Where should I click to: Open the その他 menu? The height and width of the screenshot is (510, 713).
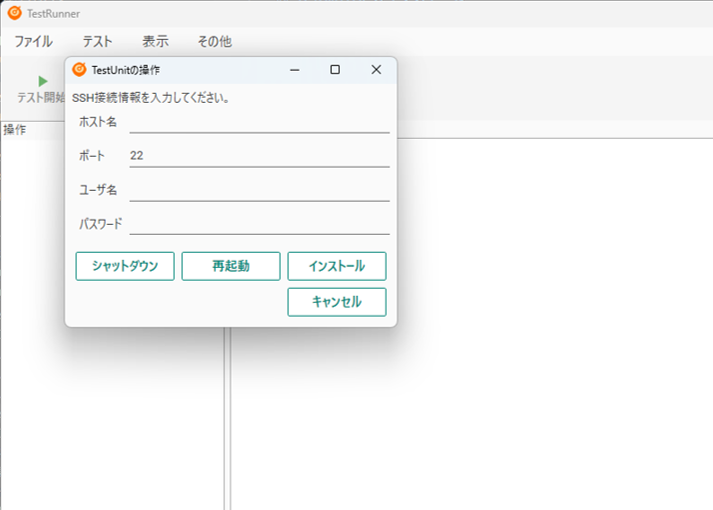213,42
